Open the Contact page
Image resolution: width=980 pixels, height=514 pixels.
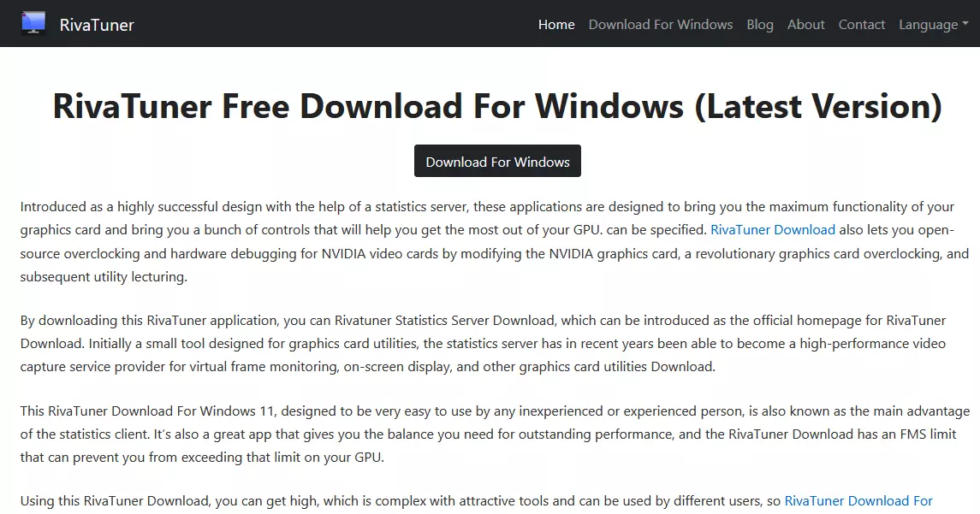tap(862, 24)
